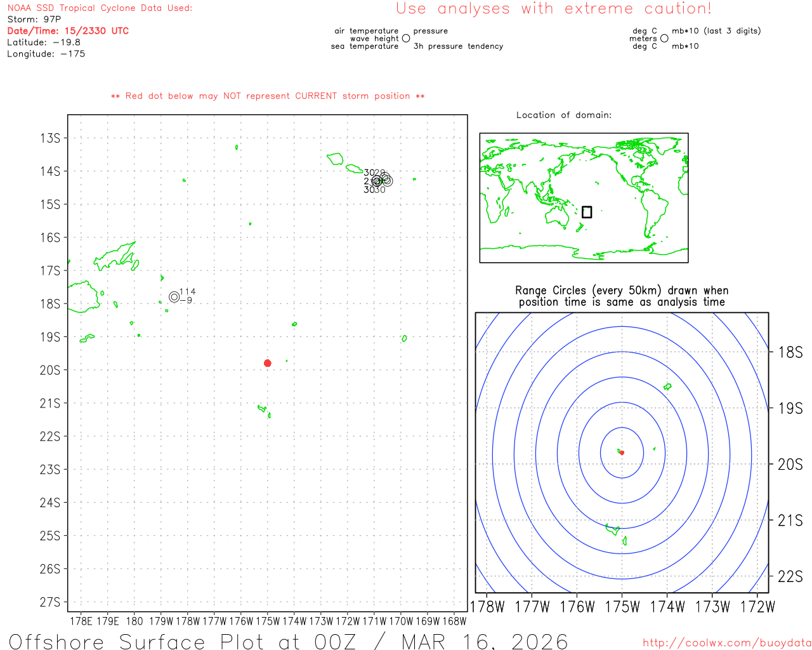Click the '-9' value beside the station marker
The height and width of the screenshot is (650, 812).
186,300
